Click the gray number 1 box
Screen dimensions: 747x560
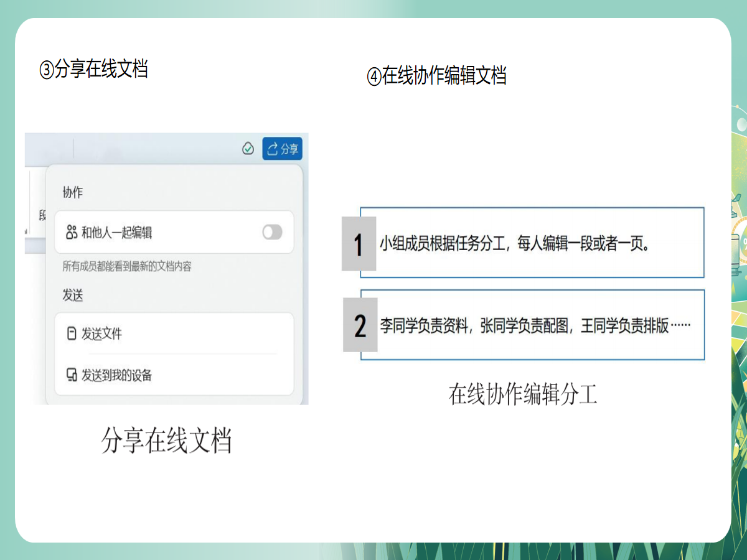[x=359, y=244]
